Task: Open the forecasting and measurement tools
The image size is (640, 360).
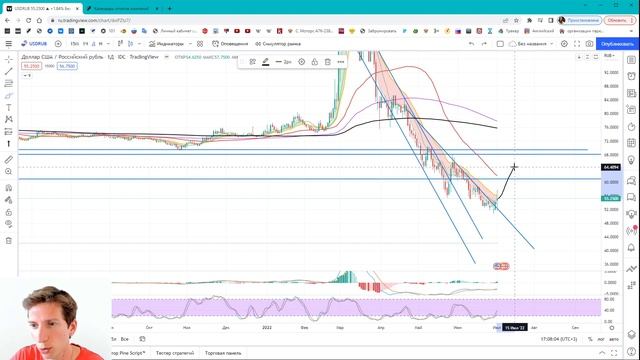Action: [9, 131]
